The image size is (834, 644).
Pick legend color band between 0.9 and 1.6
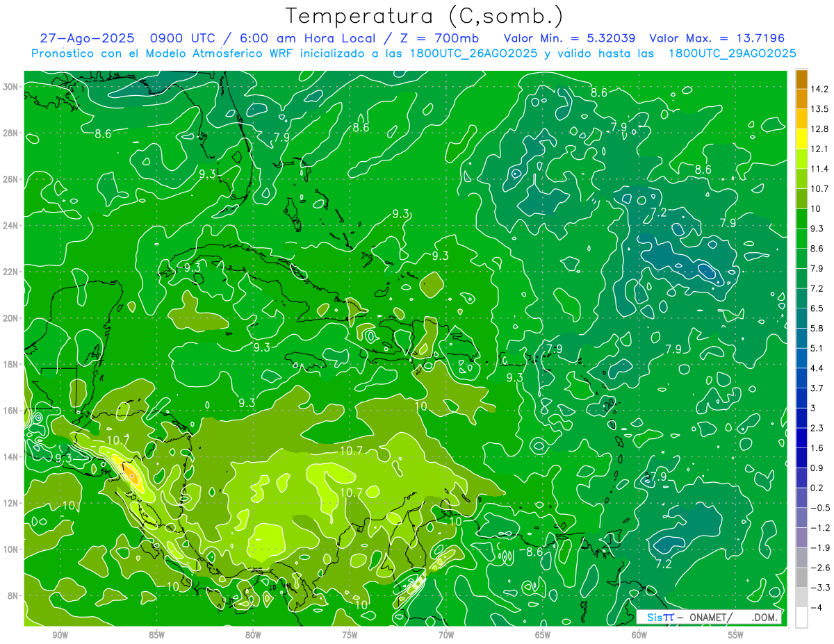point(801,458)
